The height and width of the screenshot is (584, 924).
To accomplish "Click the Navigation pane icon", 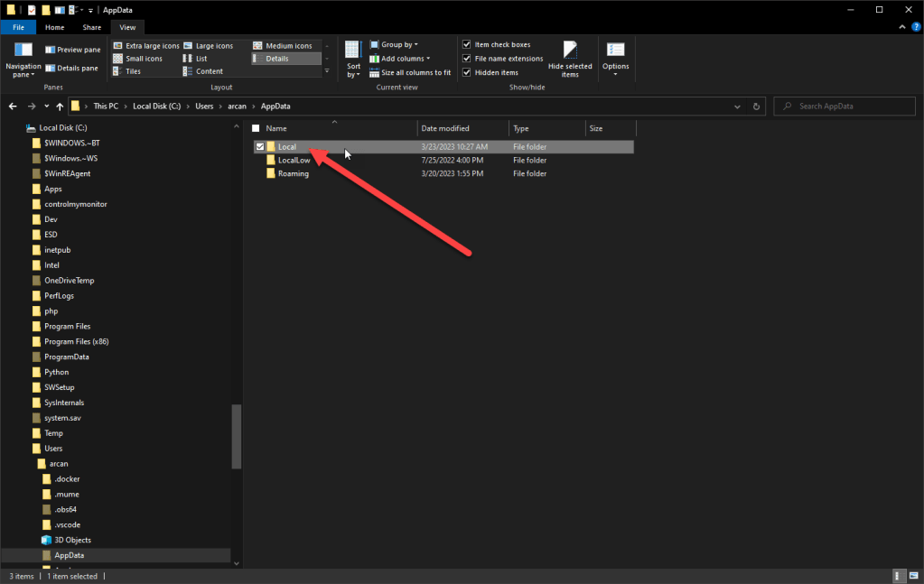I will click(x=23, y=52).
